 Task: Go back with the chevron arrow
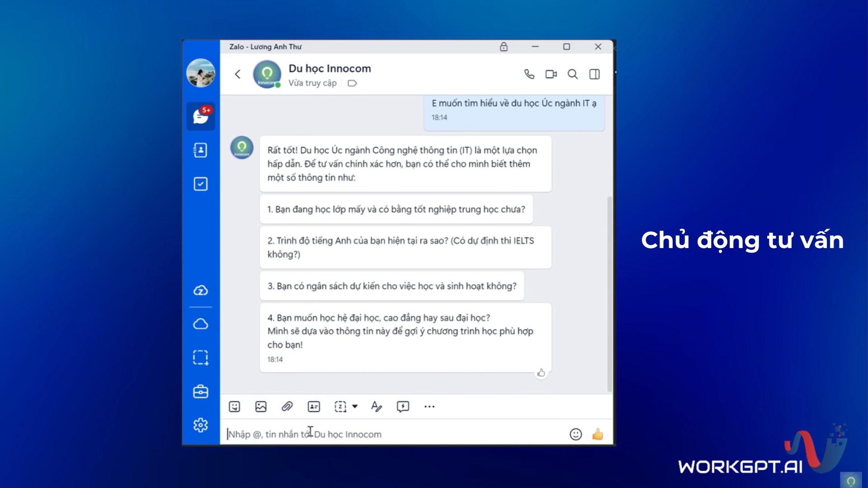[x=238, y=74]
